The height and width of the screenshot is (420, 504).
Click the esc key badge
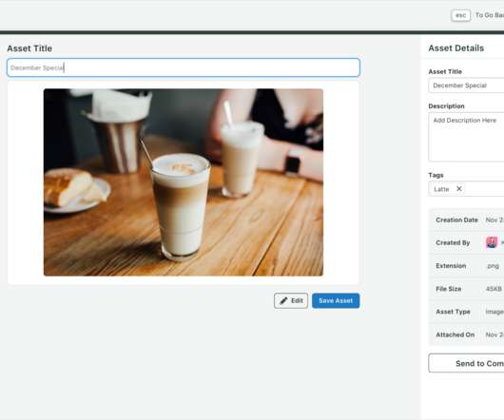click(x=460, y=15)
